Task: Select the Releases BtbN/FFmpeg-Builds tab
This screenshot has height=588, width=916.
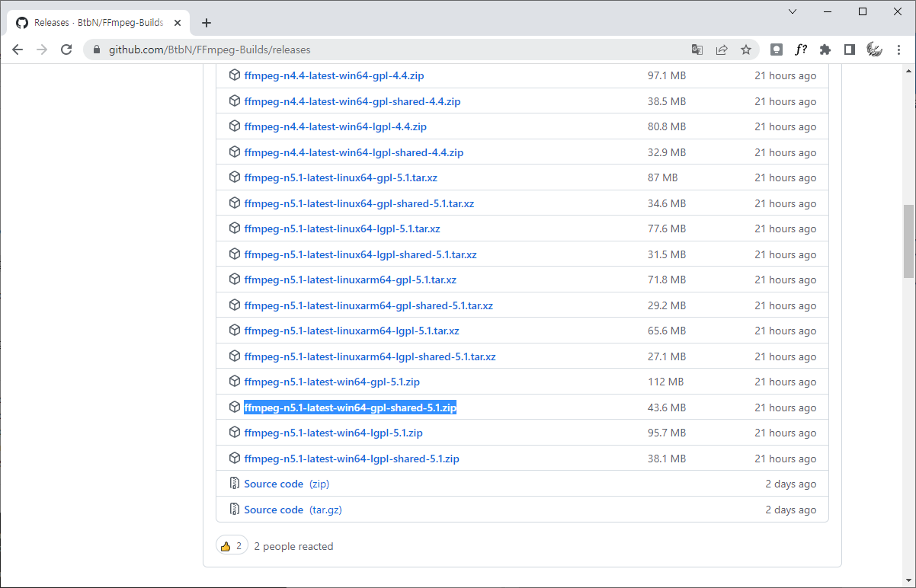Action: (x=99, y=23)
